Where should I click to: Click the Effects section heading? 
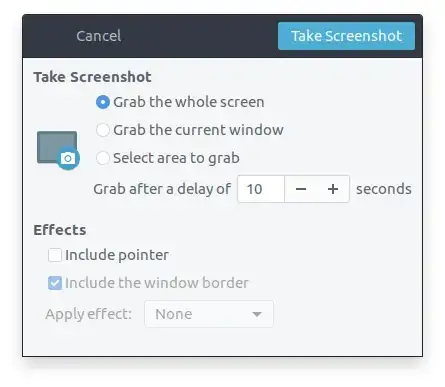[x=60, y=230]
